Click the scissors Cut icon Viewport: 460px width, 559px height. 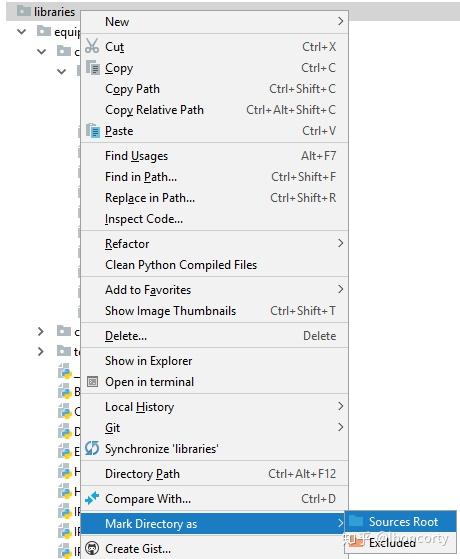[92, 46]
